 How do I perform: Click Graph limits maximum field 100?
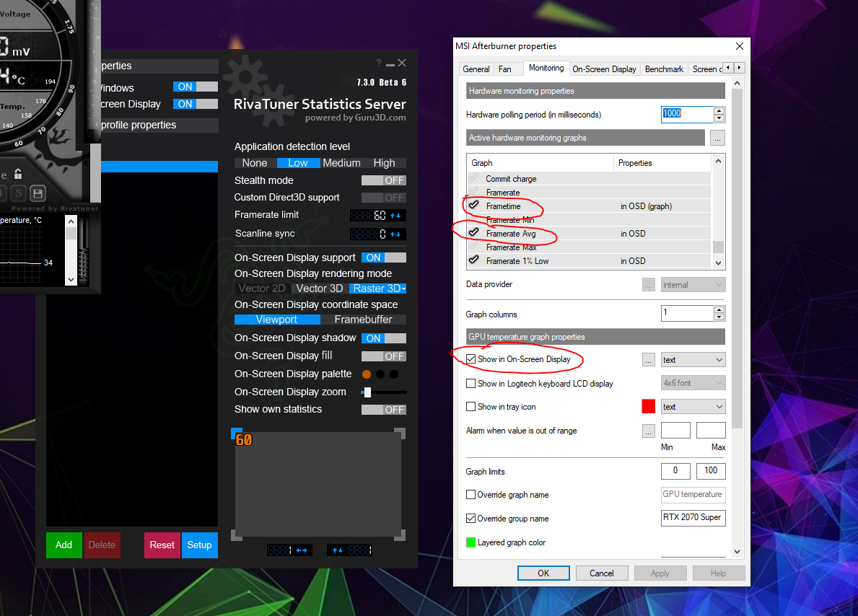[x=711, y=471]
